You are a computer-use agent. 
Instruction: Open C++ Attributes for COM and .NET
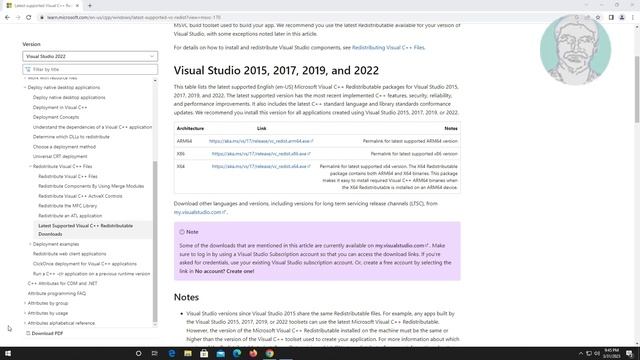[62, 283]
